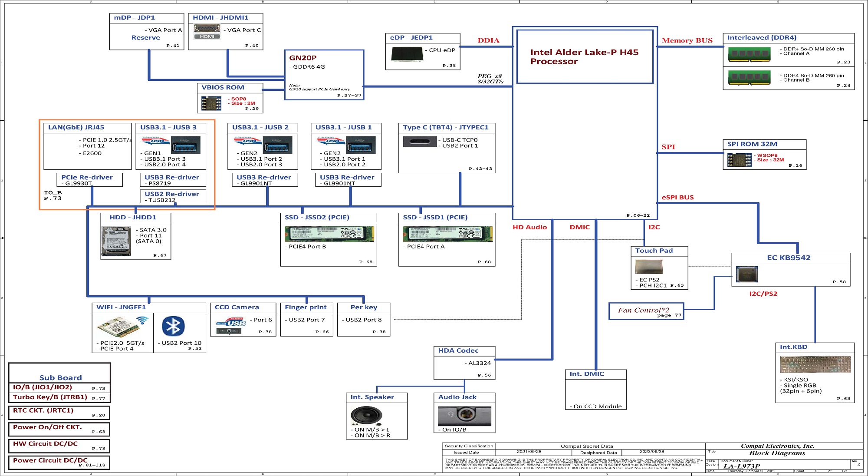
Task: Click the DDR4 Channel B memory module image
Action: point(749,78)
